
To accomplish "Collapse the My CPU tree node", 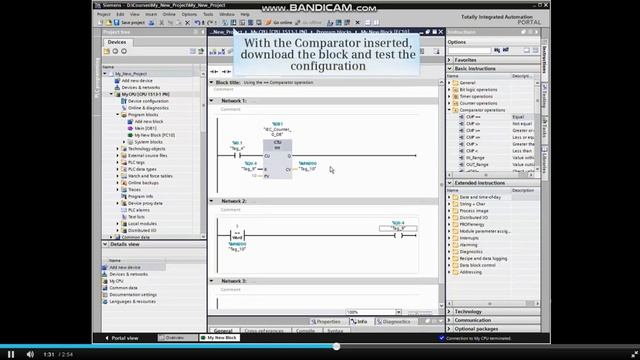I will [111, 94].
